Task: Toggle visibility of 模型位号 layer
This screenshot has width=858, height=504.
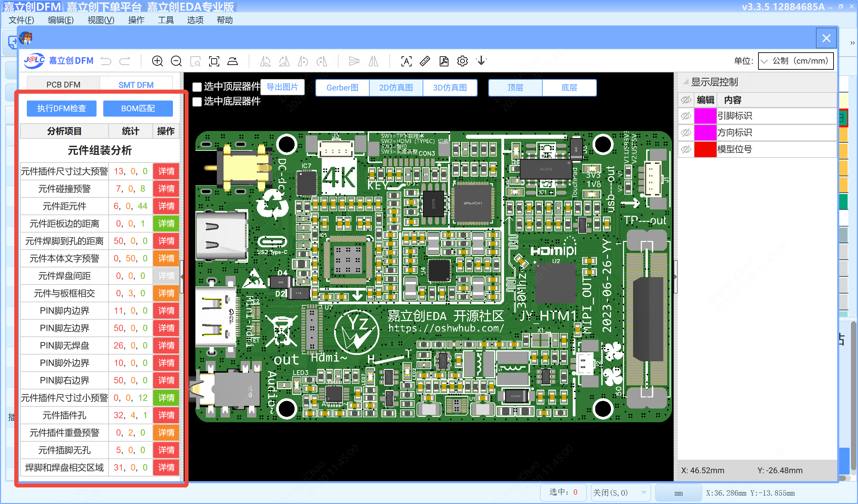Action: point(686,149)
